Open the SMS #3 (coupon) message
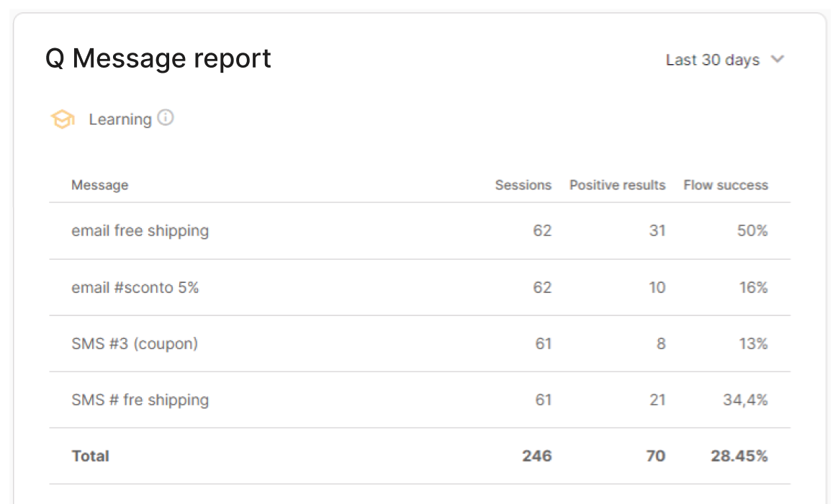Image resolution: width=838 pixels, height=504 pixels. coord(135,343)
